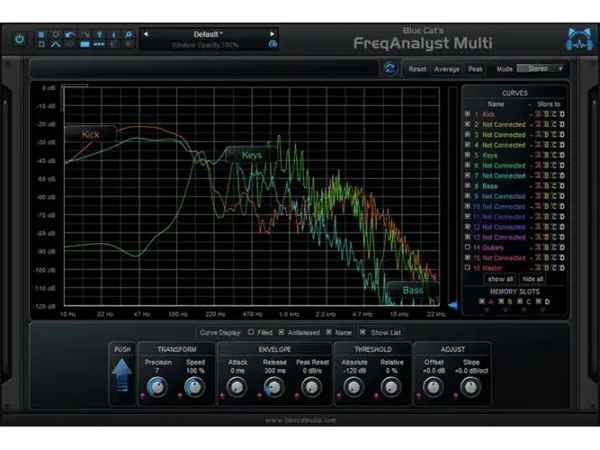Screen dimensions: 600x450
Task: Toggle visibility checkbox for Bass curve
Action: pos(467,186)
